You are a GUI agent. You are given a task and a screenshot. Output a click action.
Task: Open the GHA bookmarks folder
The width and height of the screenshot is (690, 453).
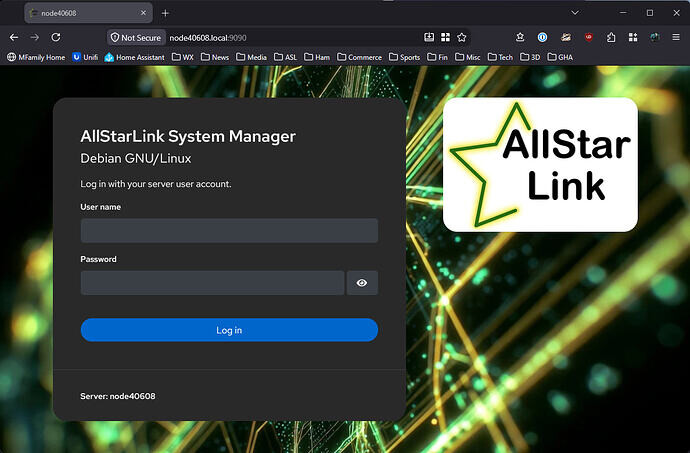pyautogui.click(x=560, y=57)
